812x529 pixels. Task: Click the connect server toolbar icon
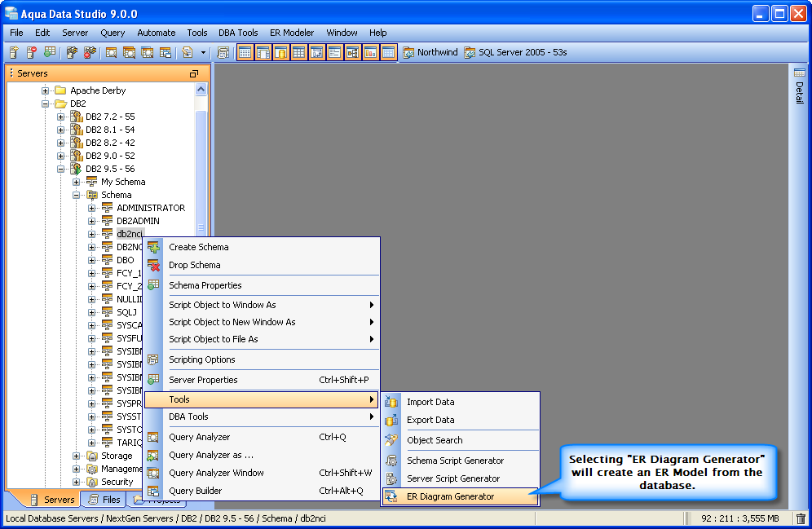(72, 52)
